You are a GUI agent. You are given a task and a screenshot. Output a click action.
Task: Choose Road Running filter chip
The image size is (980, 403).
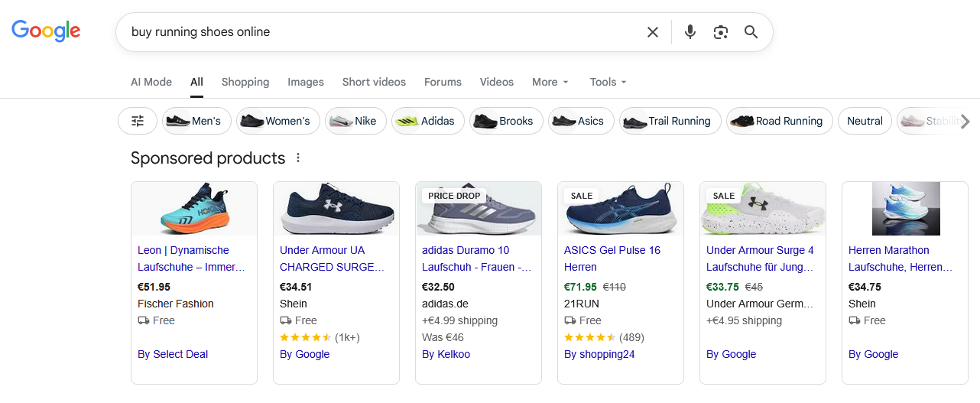click(780, 121)
